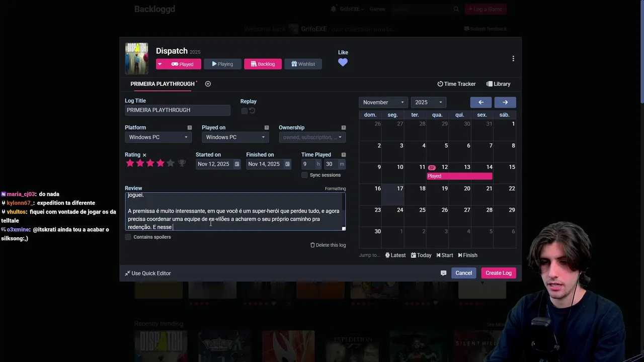Viewport: 644px width, 362px height.
Task: Open Library view
Action: pos(498,84)
